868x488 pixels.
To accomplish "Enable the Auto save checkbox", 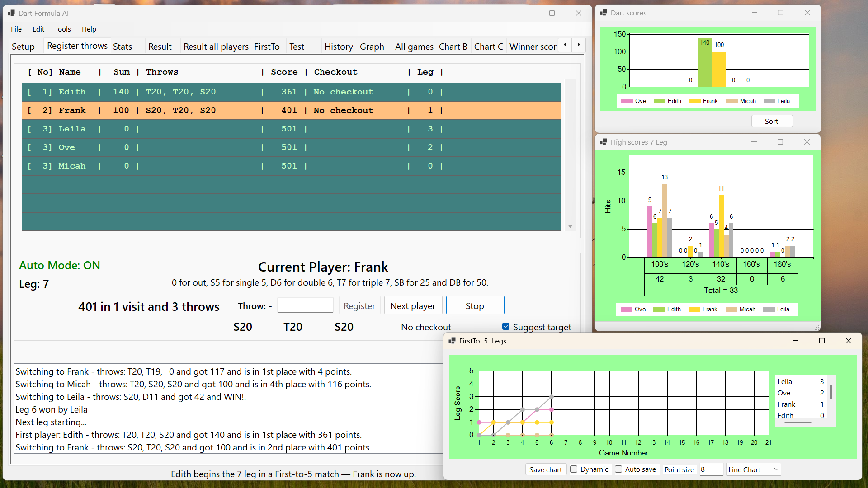I will pos(618,469).
